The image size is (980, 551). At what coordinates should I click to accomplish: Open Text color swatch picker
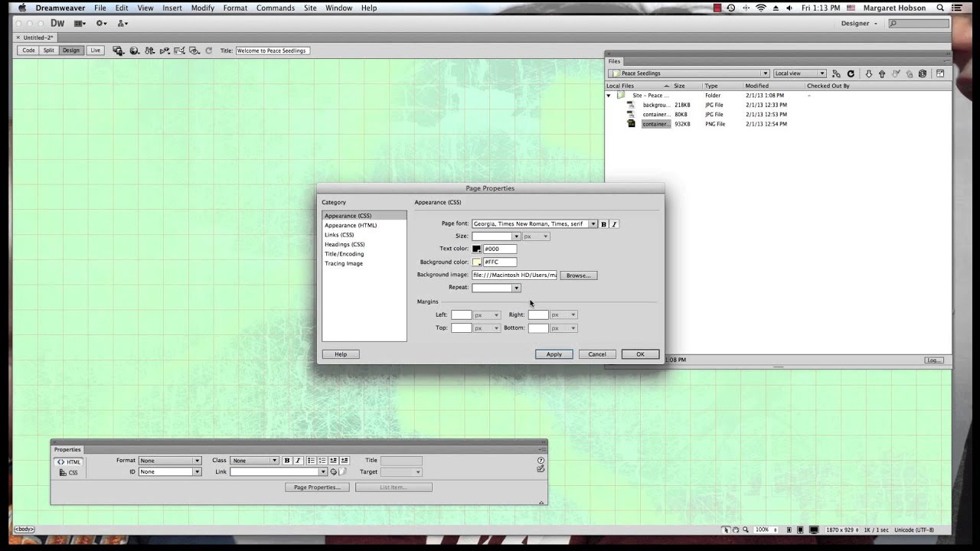pyautogui.click(x=477, y=249)
